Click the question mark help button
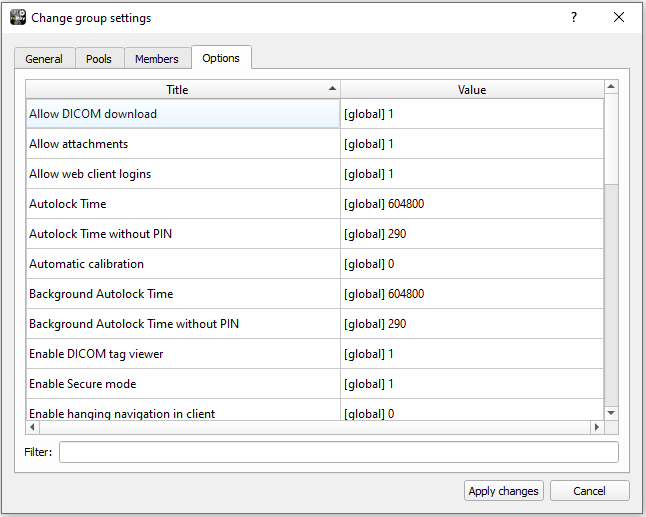 574,18
